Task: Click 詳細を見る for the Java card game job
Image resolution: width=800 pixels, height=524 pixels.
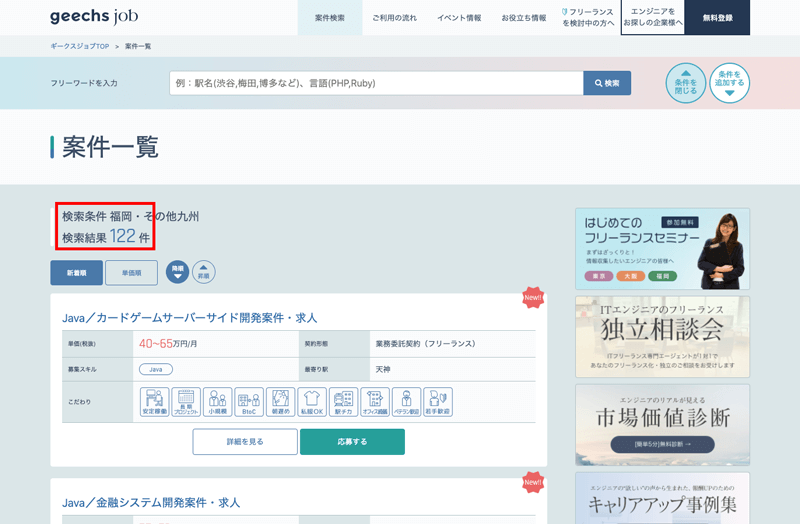Action: coord(245,442)
